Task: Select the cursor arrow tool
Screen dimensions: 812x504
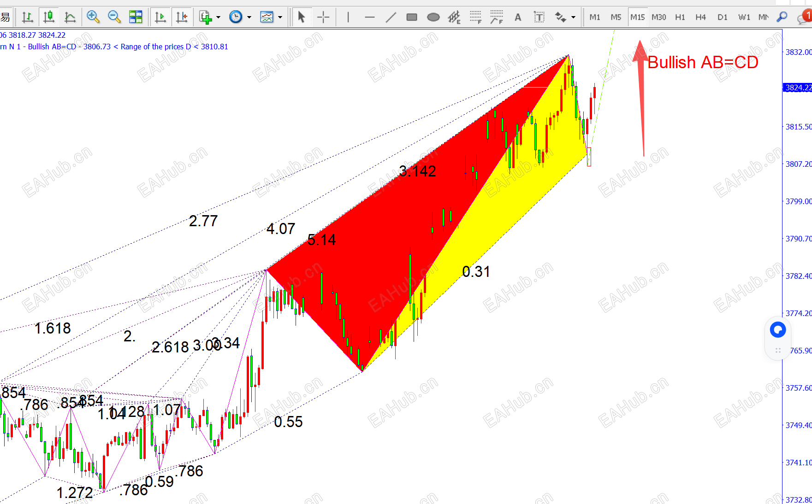Action: pyautogui.click(x=302, y=18)
